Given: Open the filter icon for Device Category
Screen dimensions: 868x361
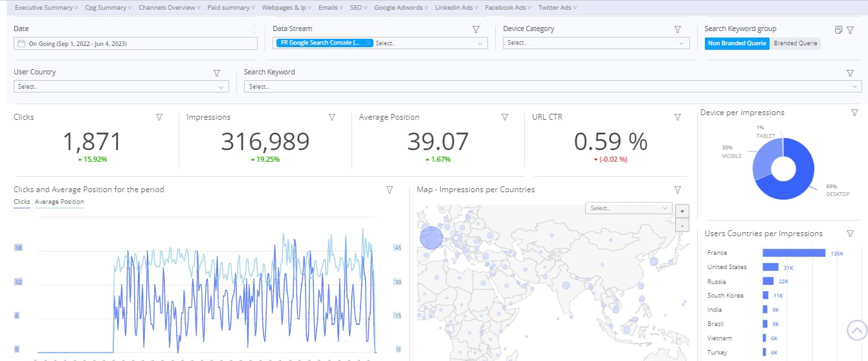Looking at the screenshot, I should coord(678,29).
